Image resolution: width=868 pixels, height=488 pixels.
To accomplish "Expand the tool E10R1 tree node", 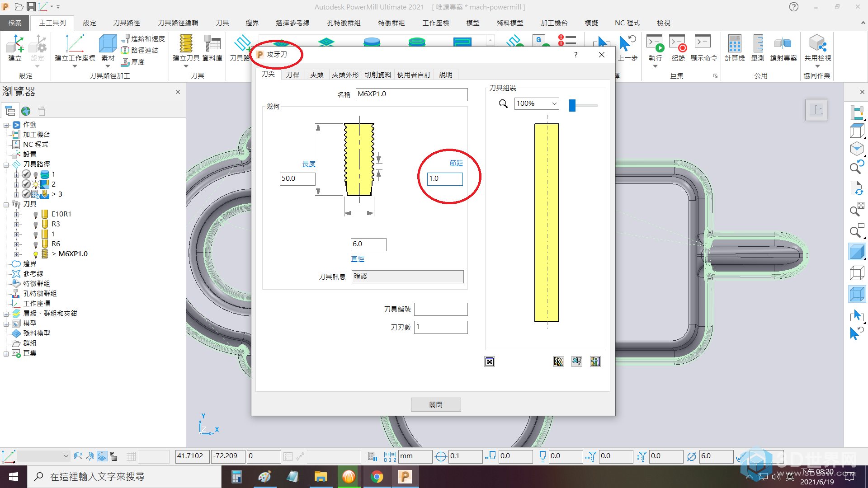I will [16, 215].
